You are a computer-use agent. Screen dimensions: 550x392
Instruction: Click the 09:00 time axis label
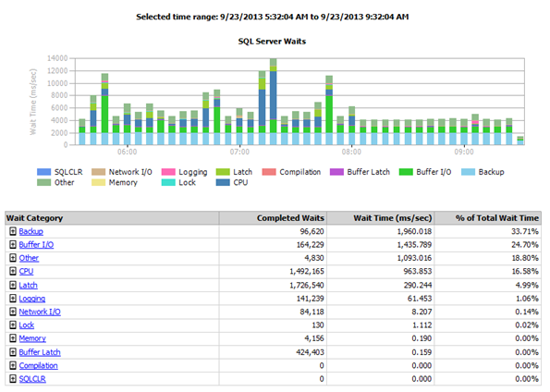click(x=464, y=152)
